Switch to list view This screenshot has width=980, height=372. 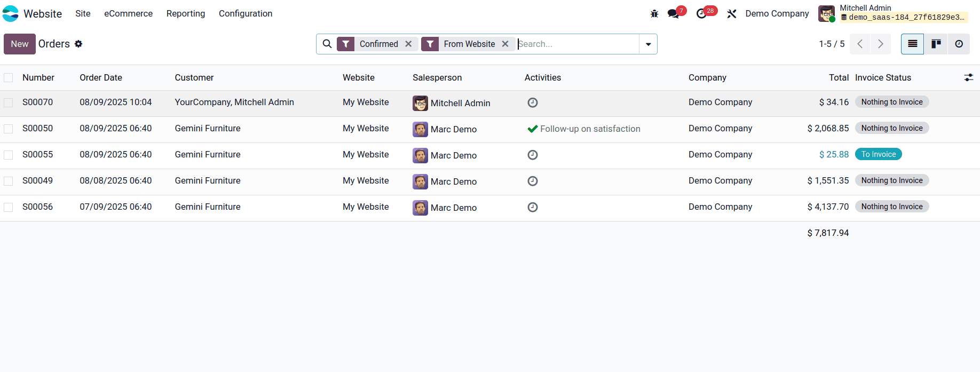[913, 44]
